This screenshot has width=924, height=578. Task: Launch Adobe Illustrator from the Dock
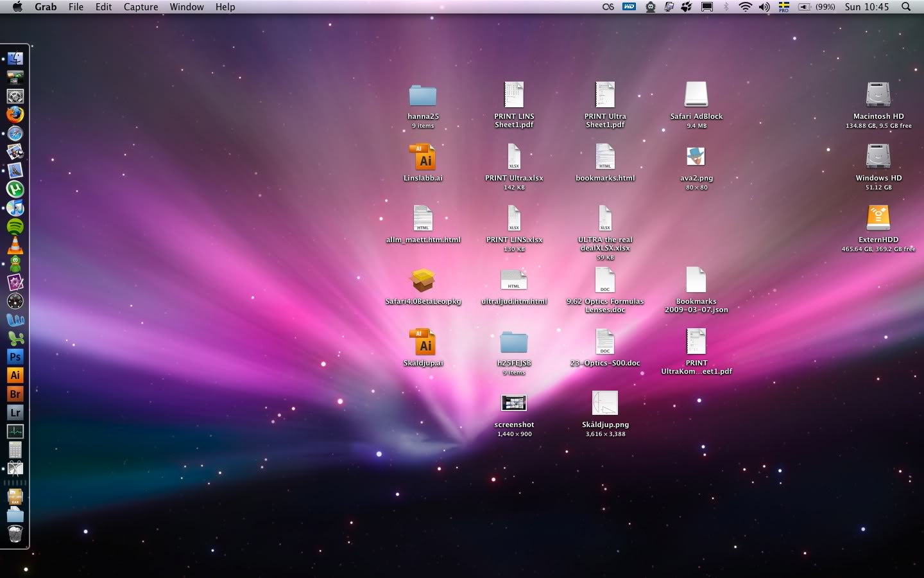coord(15,375)
